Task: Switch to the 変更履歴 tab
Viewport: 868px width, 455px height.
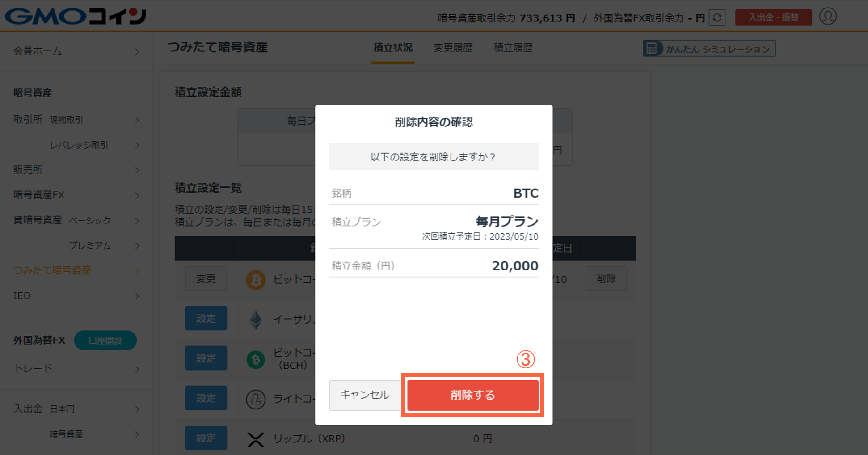Action: [453, 47]
